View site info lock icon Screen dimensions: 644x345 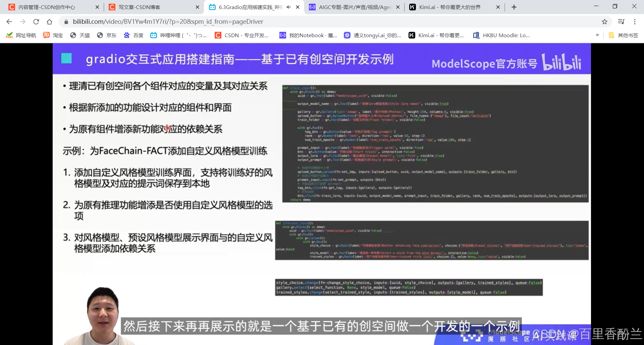point(66,22)
